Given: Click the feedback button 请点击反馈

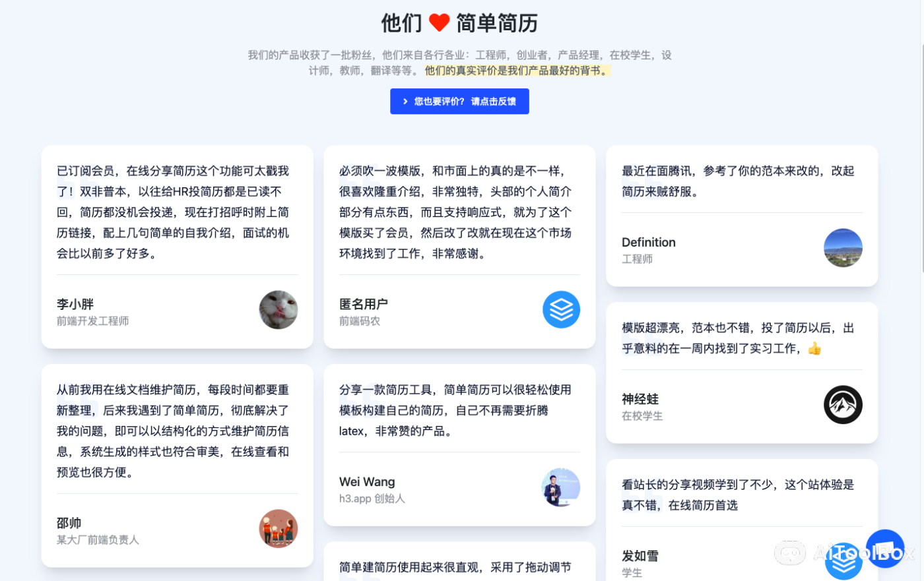Looking at the screenshot, I should [459, 101].
